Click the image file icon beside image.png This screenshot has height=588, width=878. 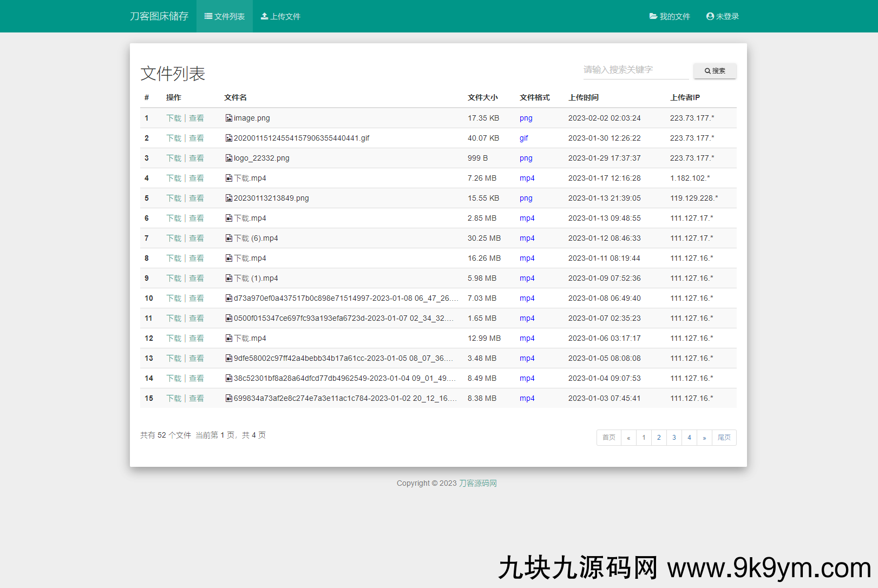(229, 118)
